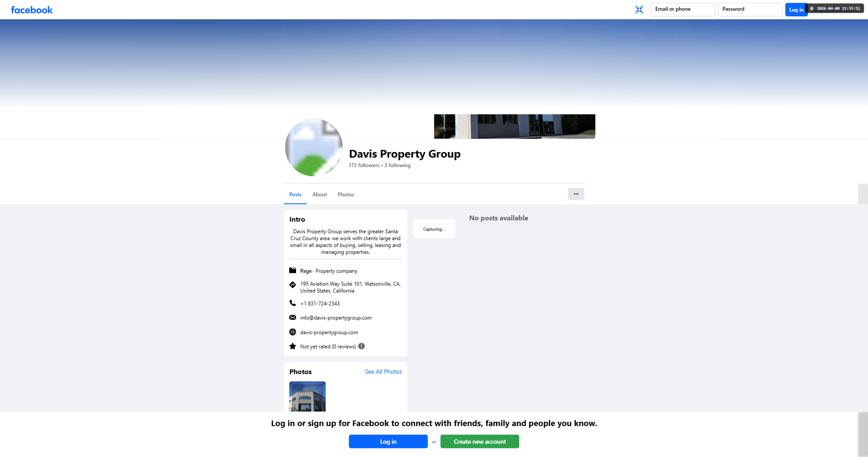868x457 pixels.
Task: Click info@davis-propertygroup.com email
Action: [x=336, y=318]
